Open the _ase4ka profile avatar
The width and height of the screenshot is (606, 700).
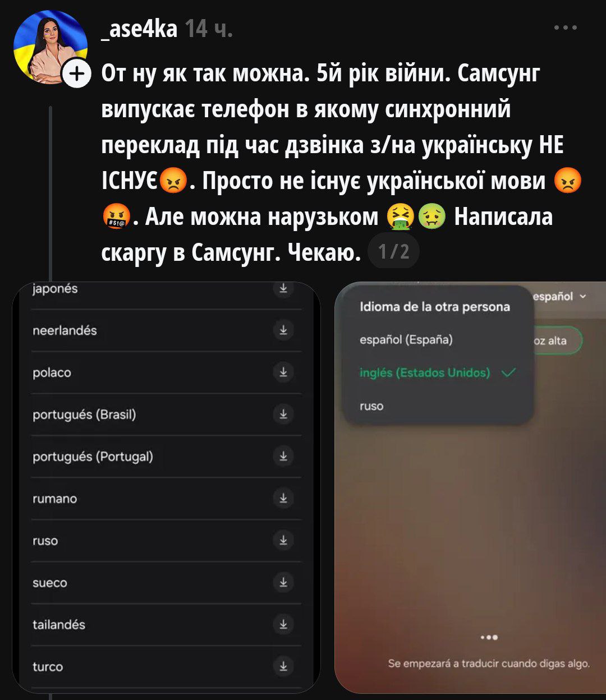click(x=50, y=47)
